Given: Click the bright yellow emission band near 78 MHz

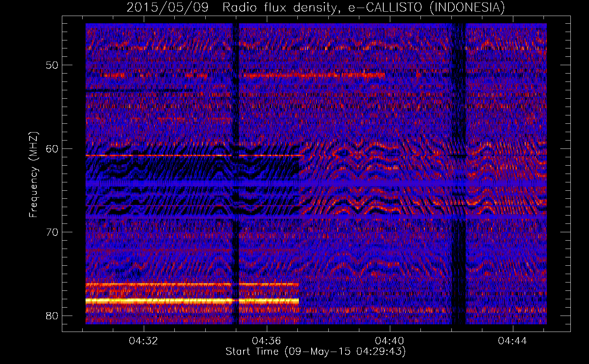Looking at the screenshot, I should pos(192,301).
